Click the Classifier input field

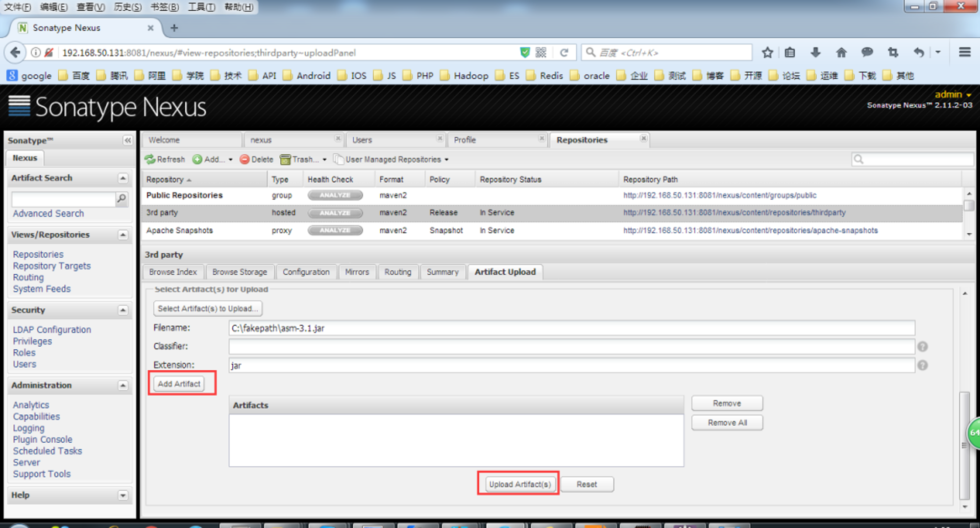pyautogui.click(x=571, y=347)
